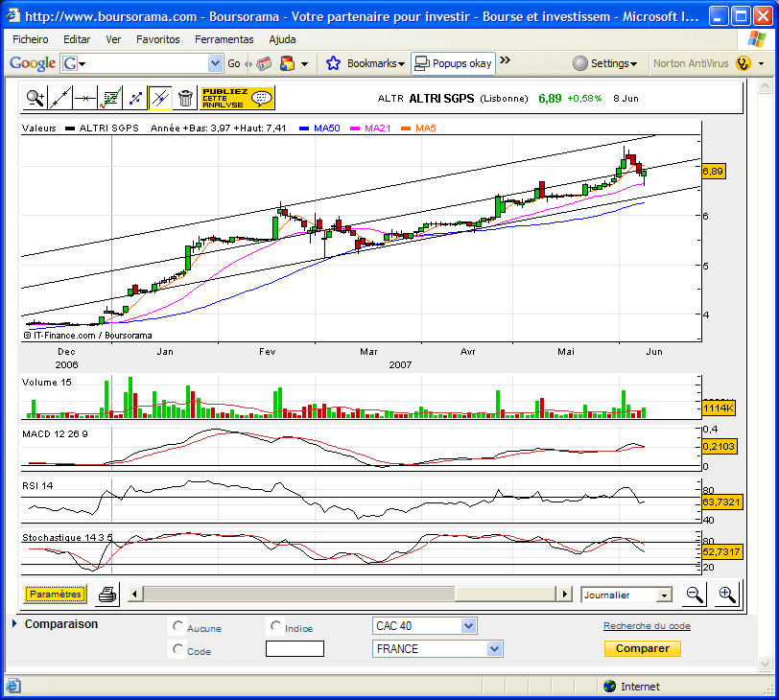
Task: Click the Comparer button
Action: pyautogui.click(x=643, y=648)
